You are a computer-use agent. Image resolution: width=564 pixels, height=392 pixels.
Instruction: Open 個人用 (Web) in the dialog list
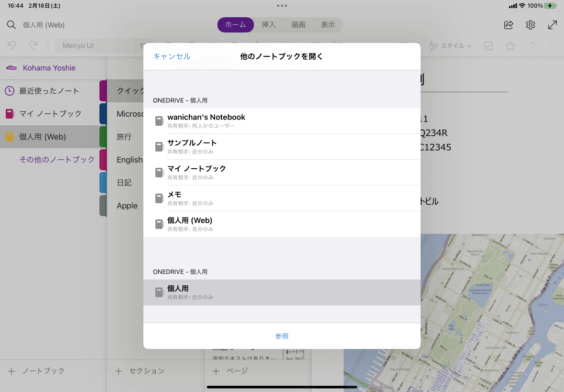282,224
